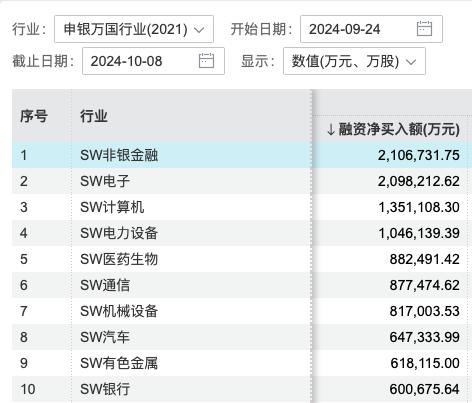Click value 2,106,731.75
The image size is (472, 403).
[419, 155]
